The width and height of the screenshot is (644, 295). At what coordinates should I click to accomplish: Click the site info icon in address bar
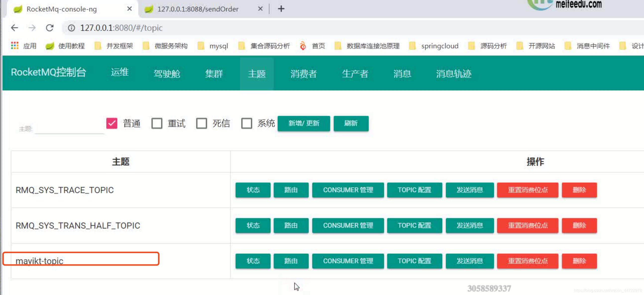coord(71,28)
